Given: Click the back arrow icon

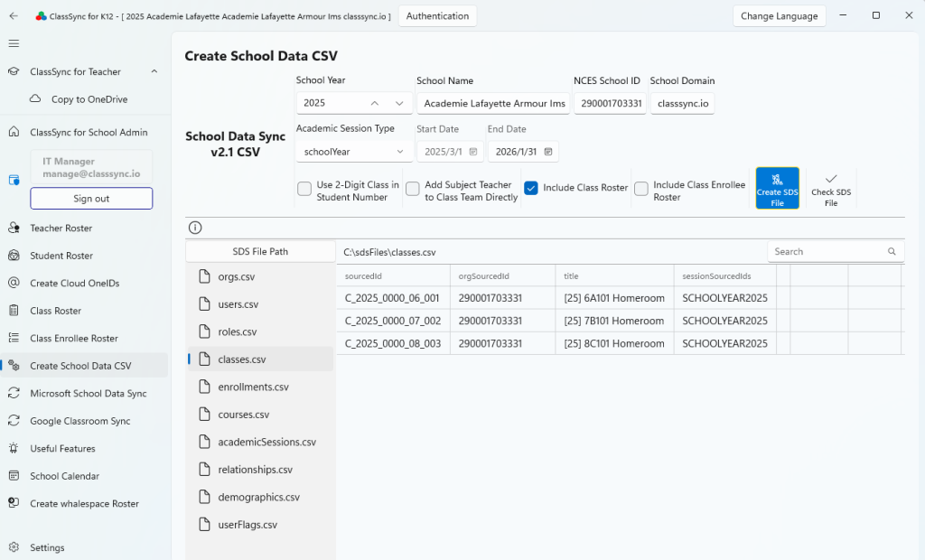Looking at the screenshot, I should [14, 16].
